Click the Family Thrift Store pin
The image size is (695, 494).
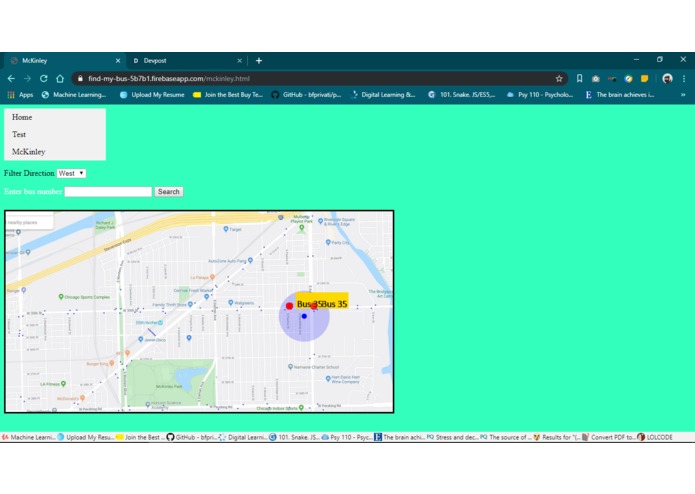pos(190,304)
